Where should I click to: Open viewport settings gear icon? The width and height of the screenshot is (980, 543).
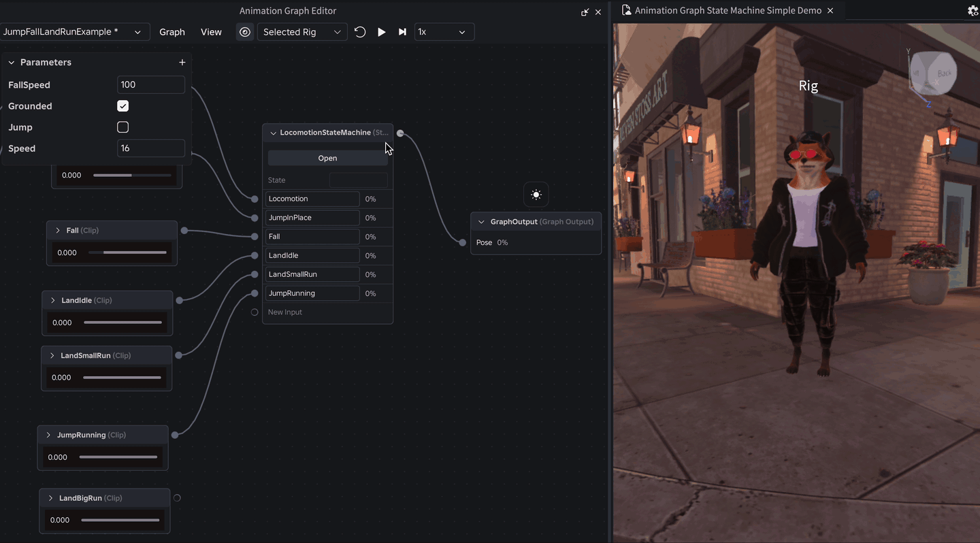973,11
